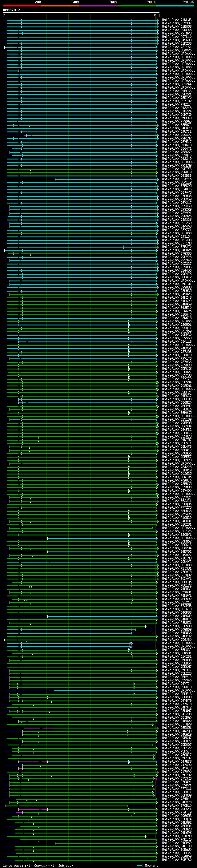Select hit label UniRef100_Q21215

(177, 602)
